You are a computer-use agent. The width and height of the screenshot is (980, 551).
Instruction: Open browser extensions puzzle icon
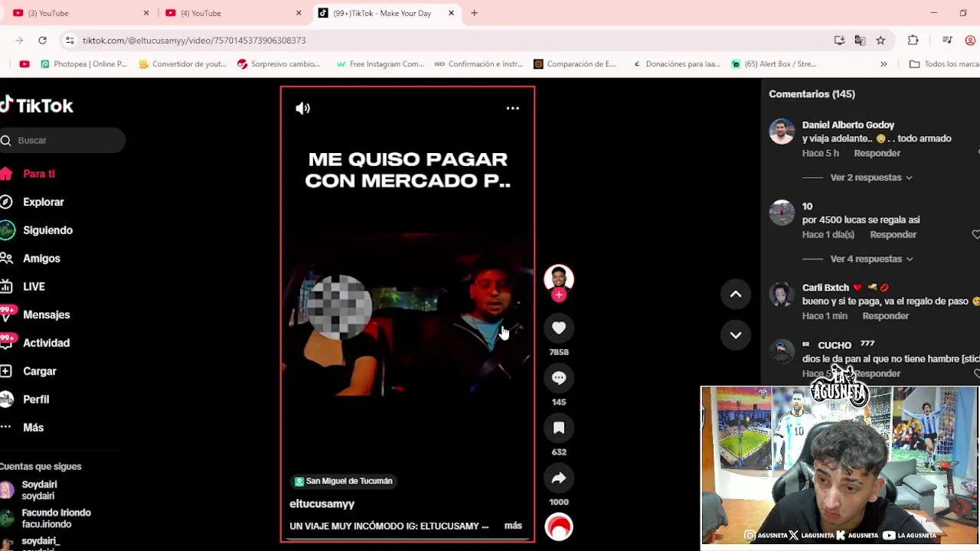pyautogui.click(x=913, y=41)
